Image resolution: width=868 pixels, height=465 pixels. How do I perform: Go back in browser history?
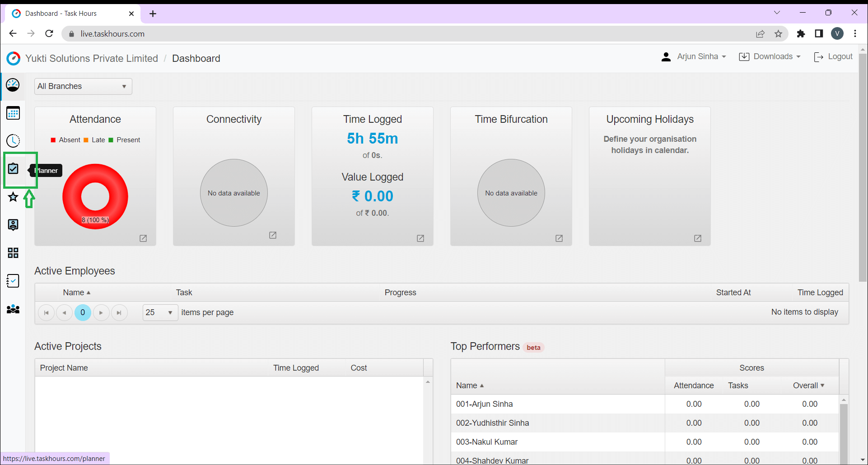(13, 33)
